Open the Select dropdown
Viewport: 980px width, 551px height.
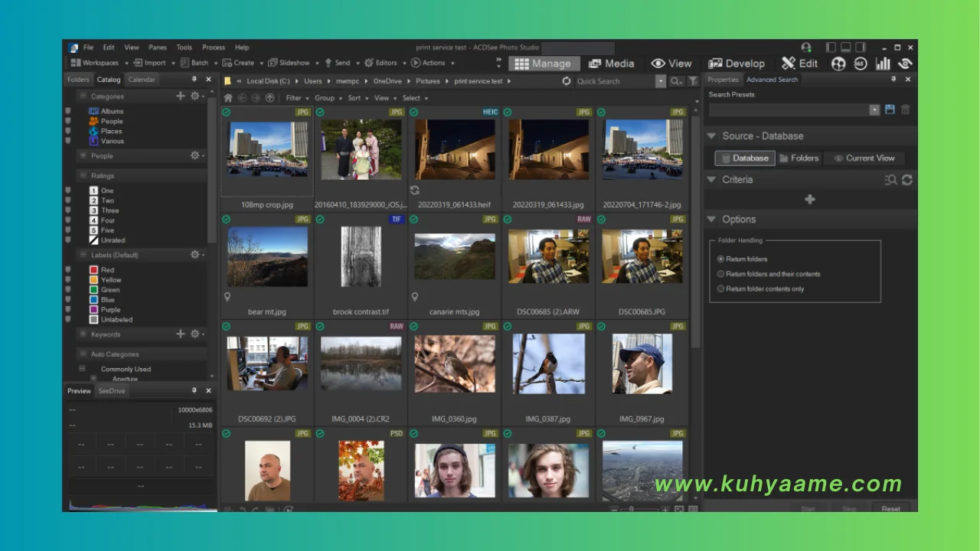coord(414,98)
